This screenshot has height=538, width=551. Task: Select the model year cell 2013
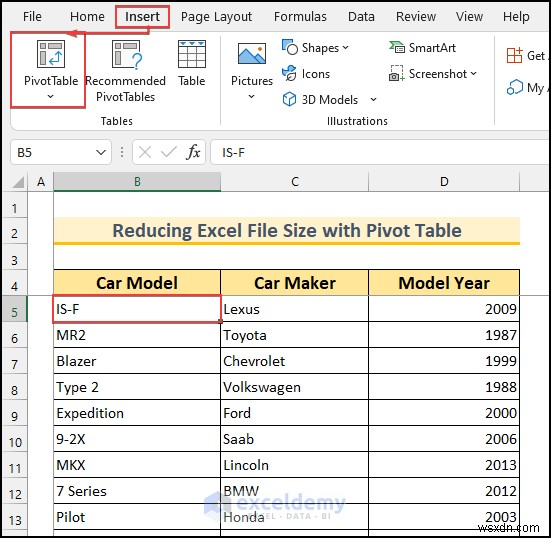tap(444, 465)
